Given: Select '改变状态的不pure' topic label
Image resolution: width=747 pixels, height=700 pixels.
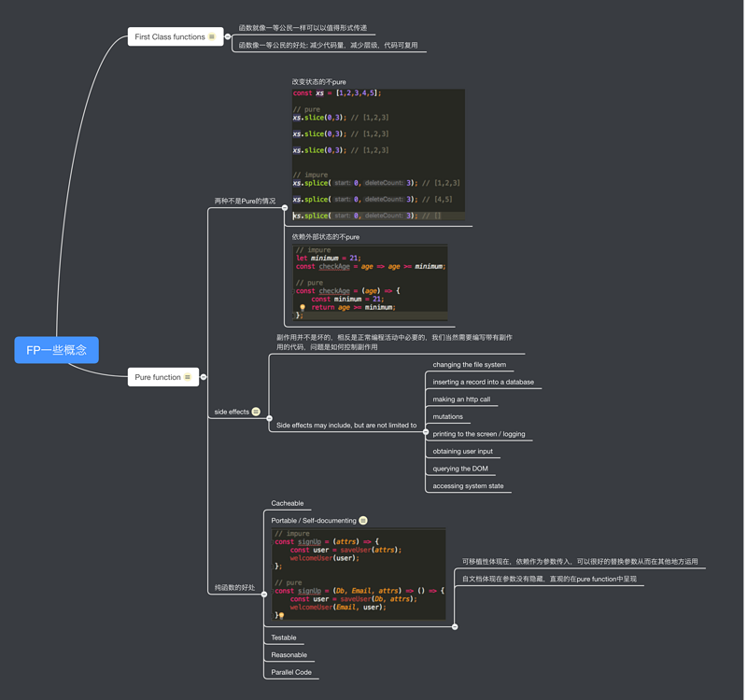Looking at the screenshot, I should [x=318, y=82].
